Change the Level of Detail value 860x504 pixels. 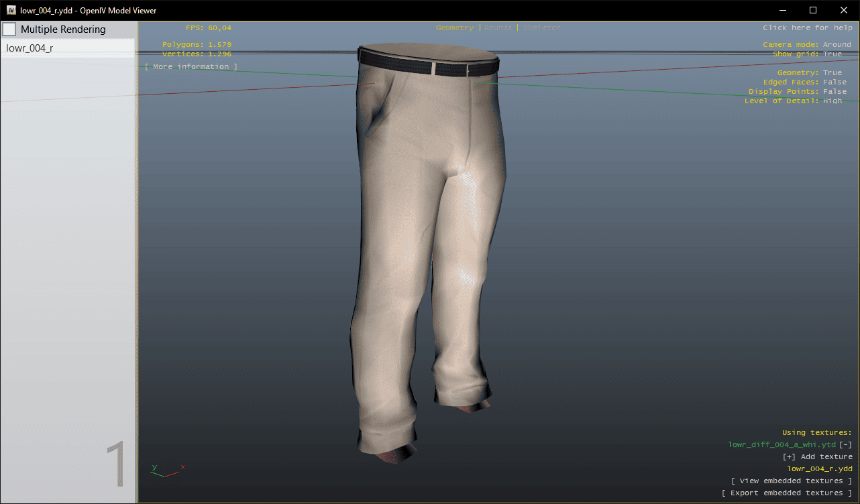tap(832, 101)
